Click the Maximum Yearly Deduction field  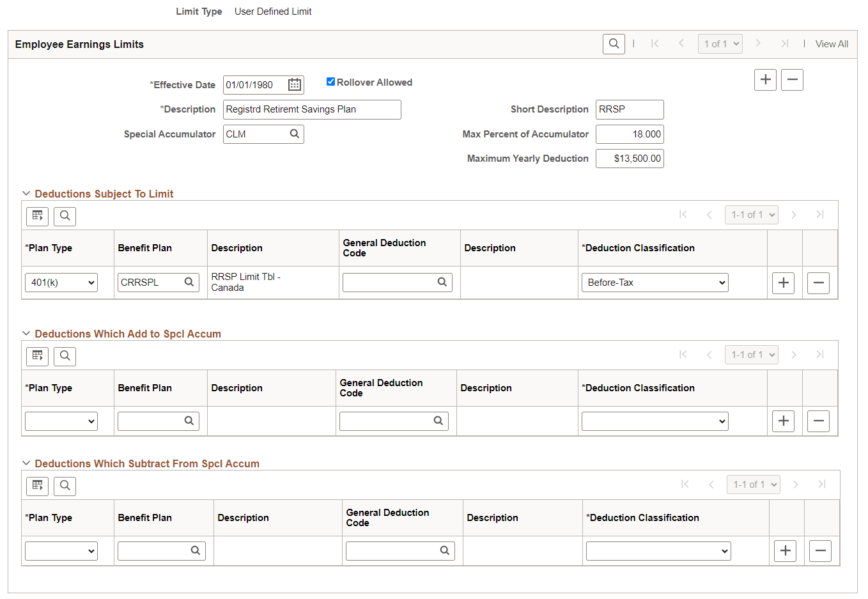coord(629,158)
